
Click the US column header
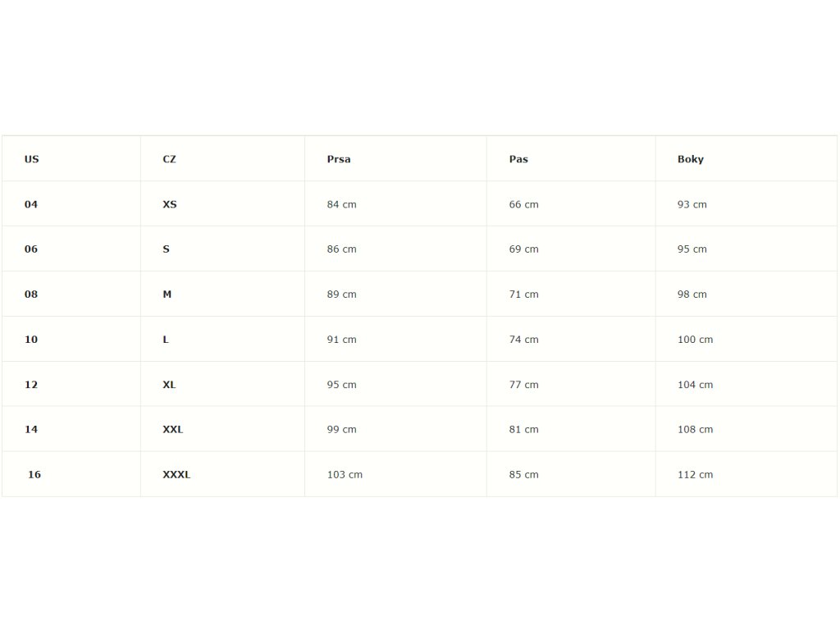coord(31,159)
